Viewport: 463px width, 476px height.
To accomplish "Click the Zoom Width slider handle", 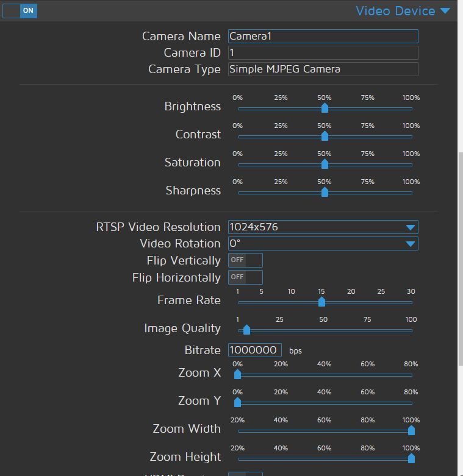I will pos(411,430).
